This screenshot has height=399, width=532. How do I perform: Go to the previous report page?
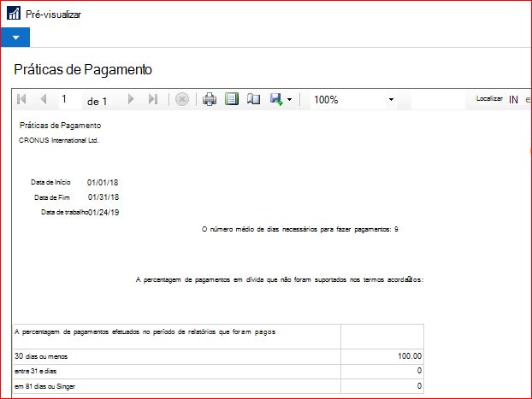point(44,99)
